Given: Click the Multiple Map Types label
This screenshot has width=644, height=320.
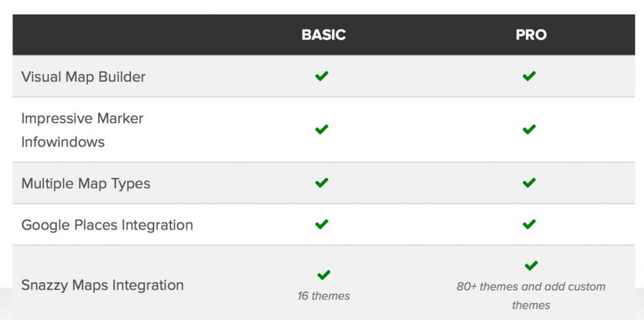Looking at the screenshot, I should [86, 183].
